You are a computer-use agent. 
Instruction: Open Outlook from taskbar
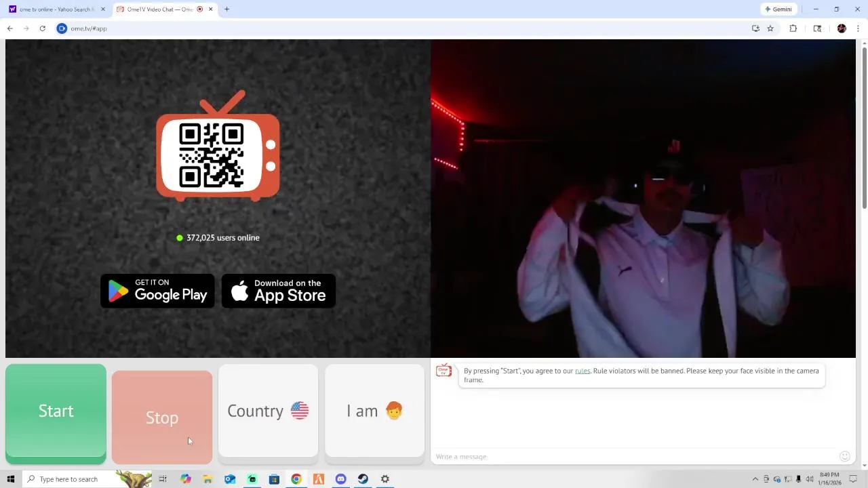[x=230, y=479]
